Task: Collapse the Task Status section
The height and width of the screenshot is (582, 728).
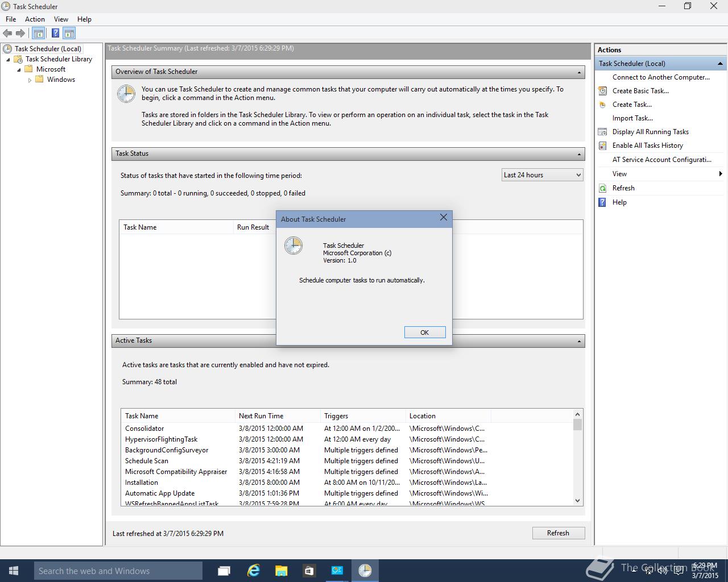Action: (579, 154)
